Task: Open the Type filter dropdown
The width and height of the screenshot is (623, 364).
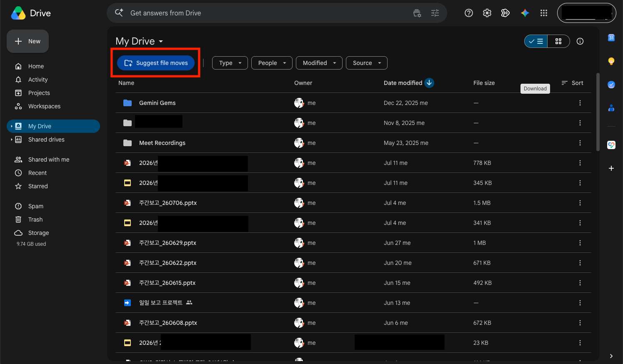Action: (230, 63)
